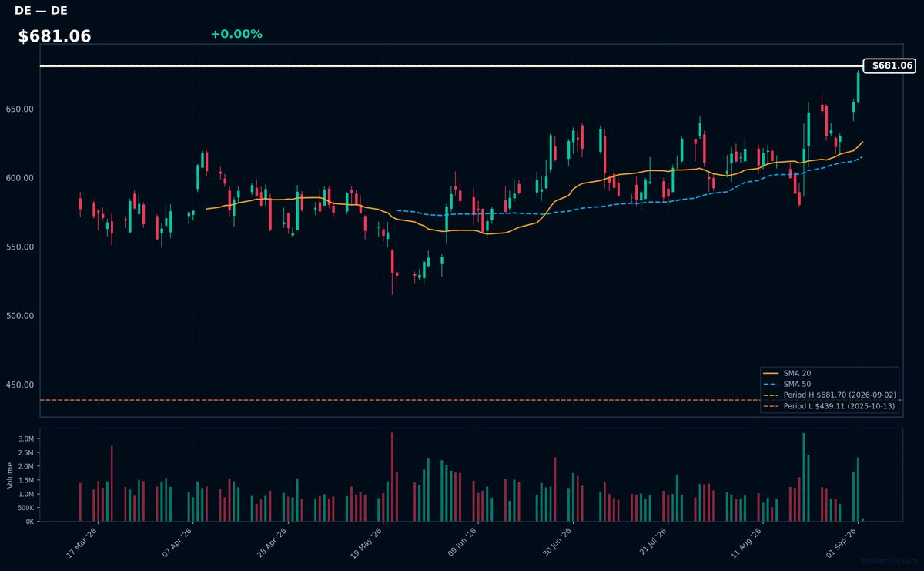
Task: Click the 09 Jun '26 date label
Action: pyautogui.click(x=462, y=543)
